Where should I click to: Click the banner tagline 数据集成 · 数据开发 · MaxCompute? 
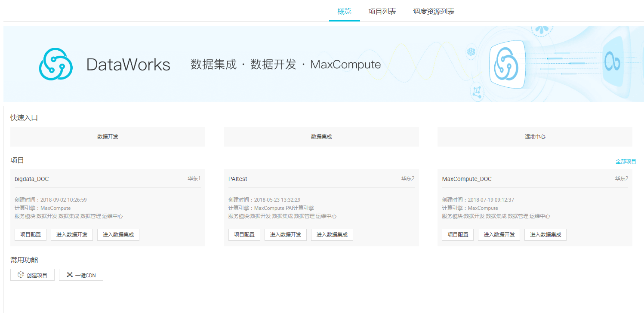286,64
